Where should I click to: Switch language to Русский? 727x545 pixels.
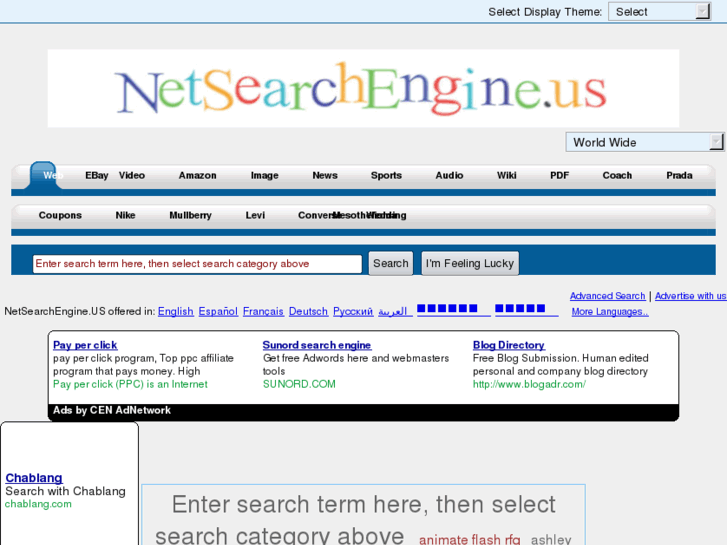coord(353,311)
